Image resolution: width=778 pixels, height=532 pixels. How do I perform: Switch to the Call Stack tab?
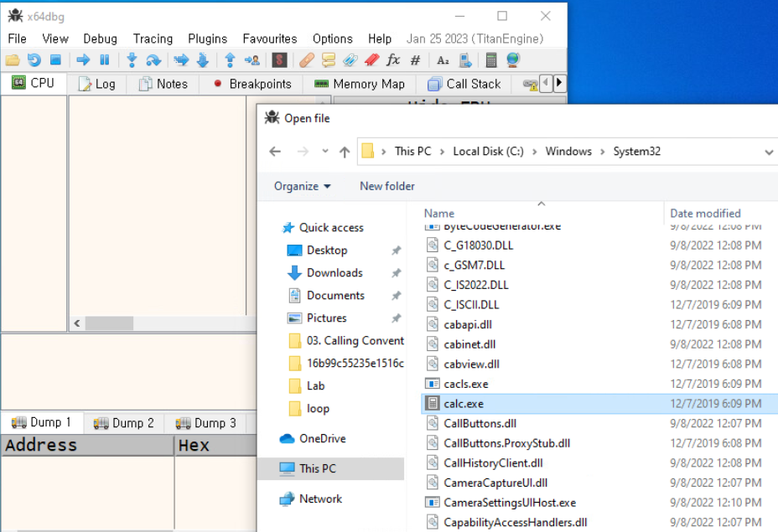pyautogui.click(x=464, y=84)
